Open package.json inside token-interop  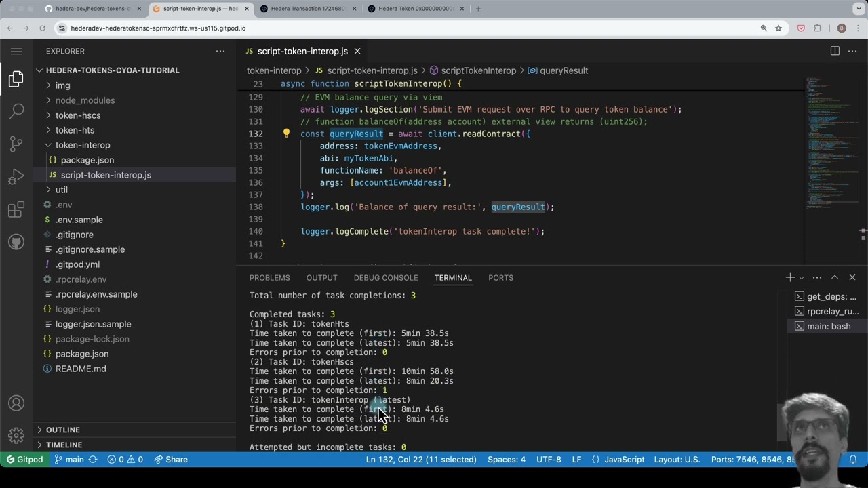click(x=134, y=160)
